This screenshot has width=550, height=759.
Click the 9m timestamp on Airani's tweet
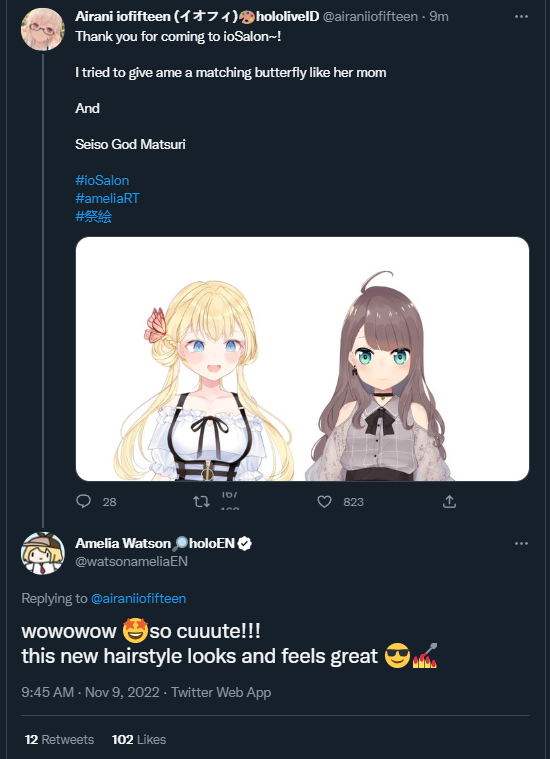[x=439, y=16]
